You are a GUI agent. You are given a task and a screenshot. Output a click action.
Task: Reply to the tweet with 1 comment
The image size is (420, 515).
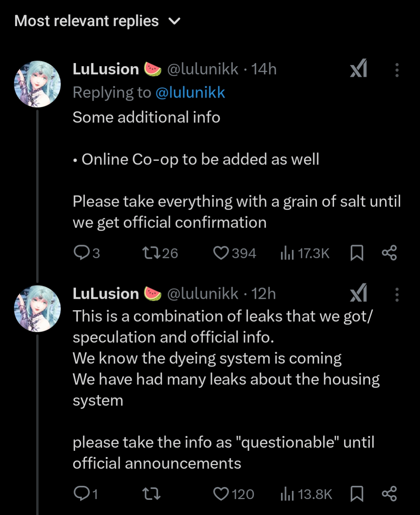click(86, 494)
